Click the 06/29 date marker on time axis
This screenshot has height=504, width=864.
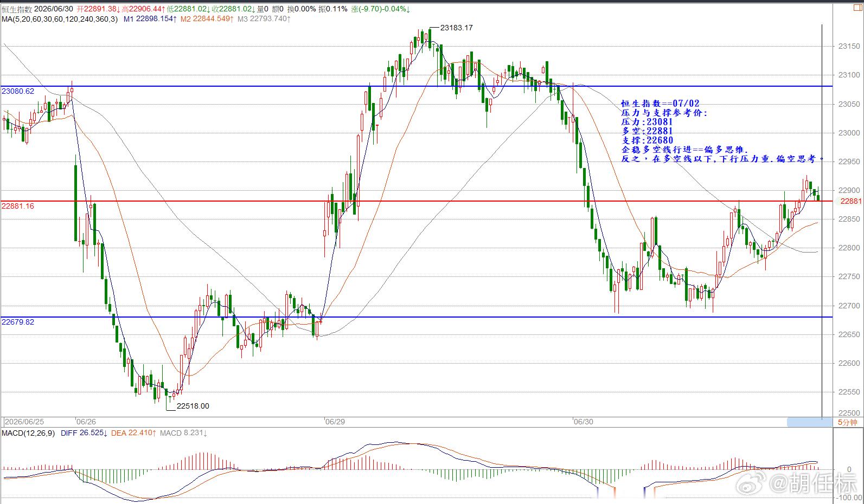click(x=335, y=422)
